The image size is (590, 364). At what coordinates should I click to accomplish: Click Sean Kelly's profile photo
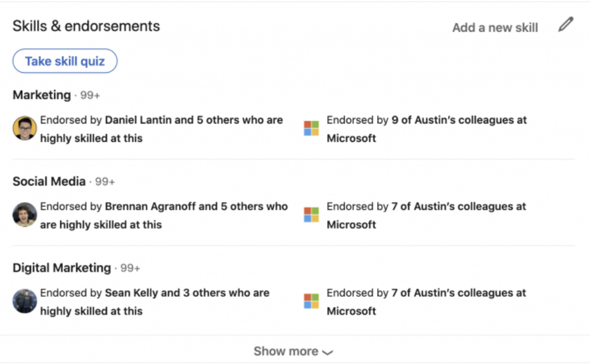click(x=25, y=301)
